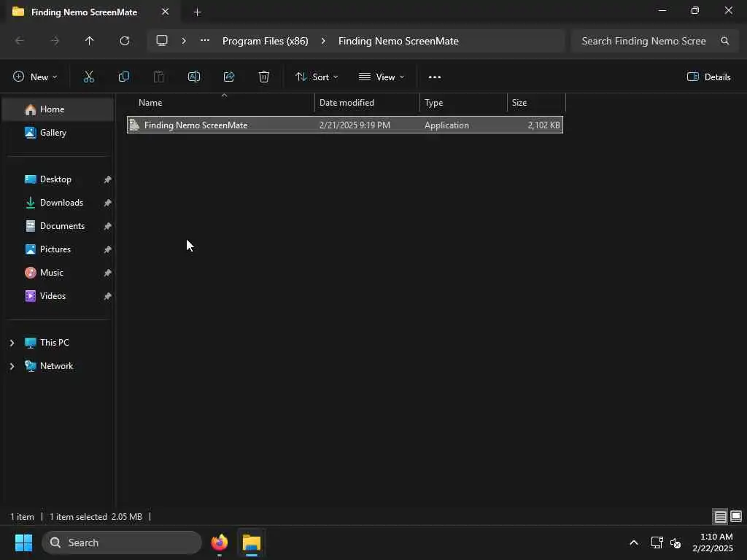Go back with the left arrow

[x=20, y=41]
